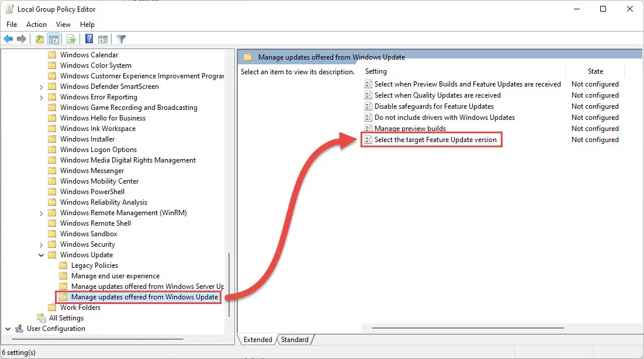644x359 pixels.
Task: Click the policy icon beside Select when Quality Updates
Action: pyautogui.click(x=368, y=95)
